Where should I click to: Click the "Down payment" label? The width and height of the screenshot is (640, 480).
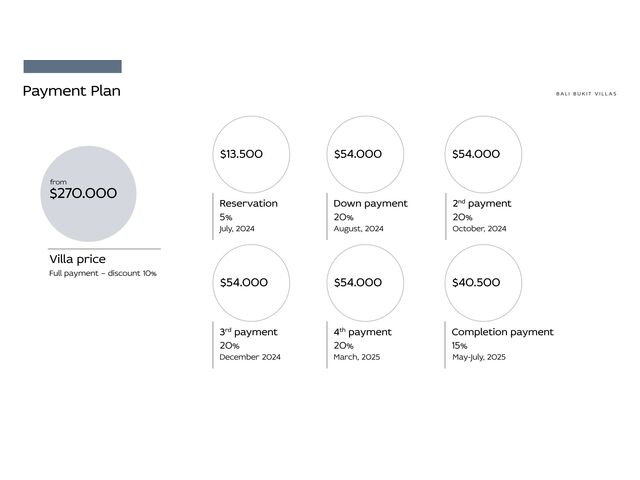tap(370, 203)
